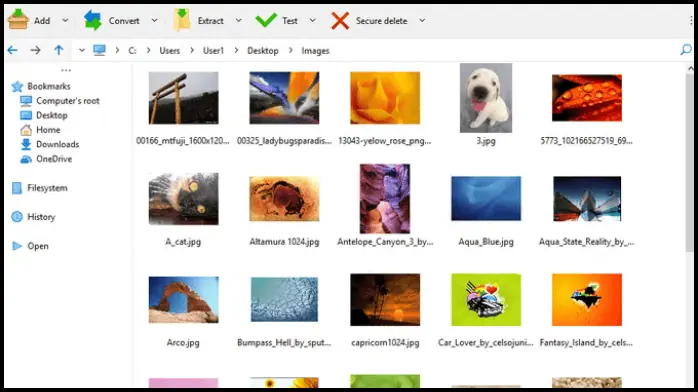Click the Convert button label
This screenshot has width=698, height=392.
point(124,20)
